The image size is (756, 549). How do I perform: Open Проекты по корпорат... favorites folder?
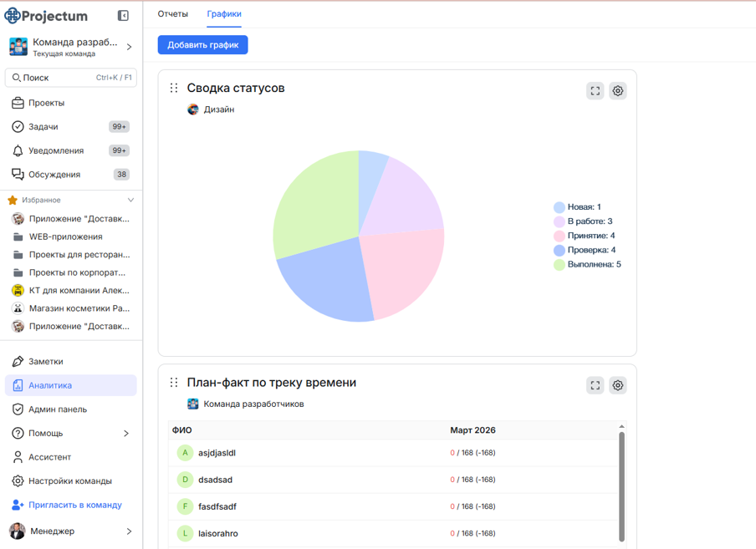click(x=71, y=272)
